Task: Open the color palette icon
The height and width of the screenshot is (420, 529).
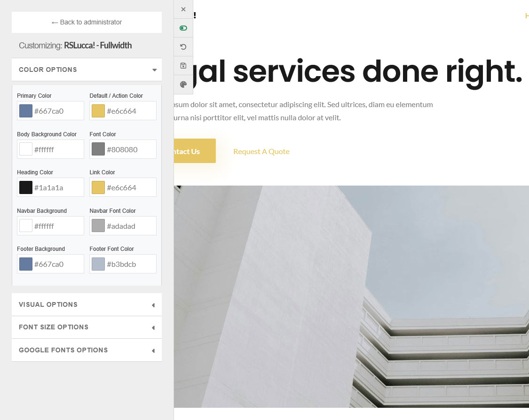Action: [x=183, y=85]
